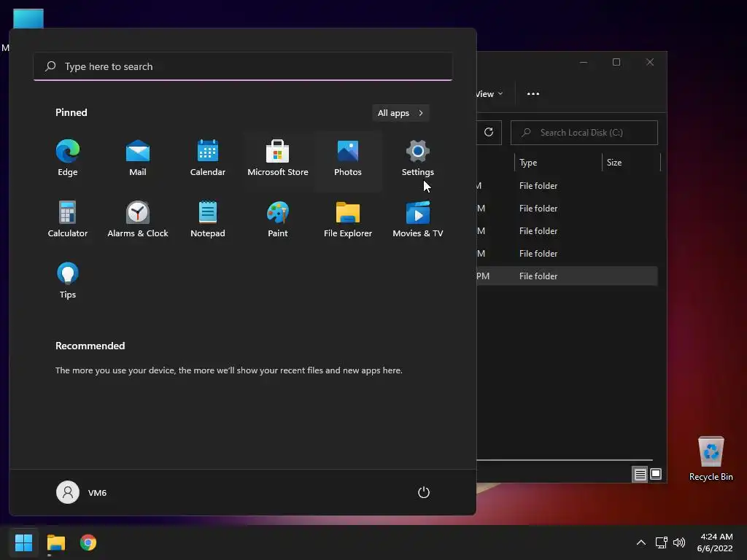Image resolution: width=747 pixels, height=560 pixels.
Task: Open File Explorer from the taskbar
Action: pos(55,542)
